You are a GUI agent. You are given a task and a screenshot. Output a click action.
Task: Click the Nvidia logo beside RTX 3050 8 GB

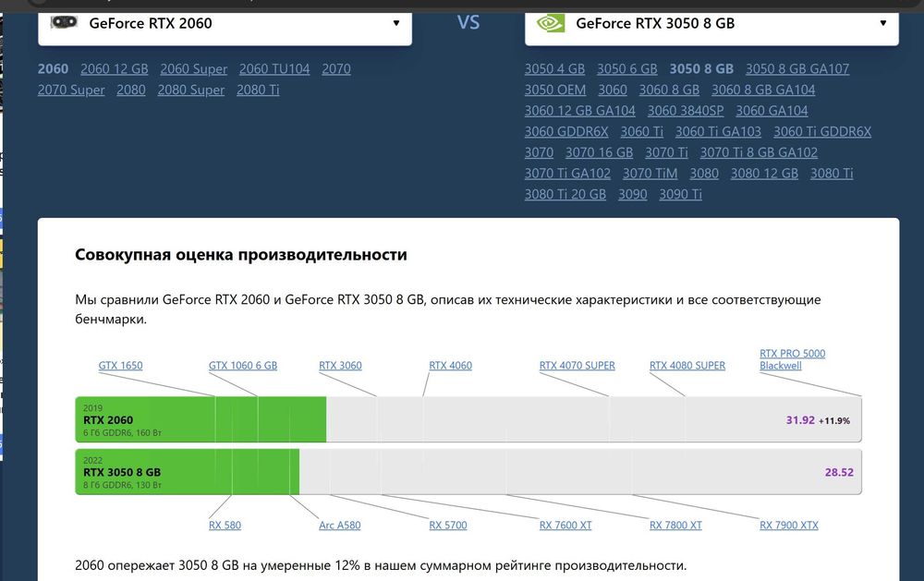[551, 22]
